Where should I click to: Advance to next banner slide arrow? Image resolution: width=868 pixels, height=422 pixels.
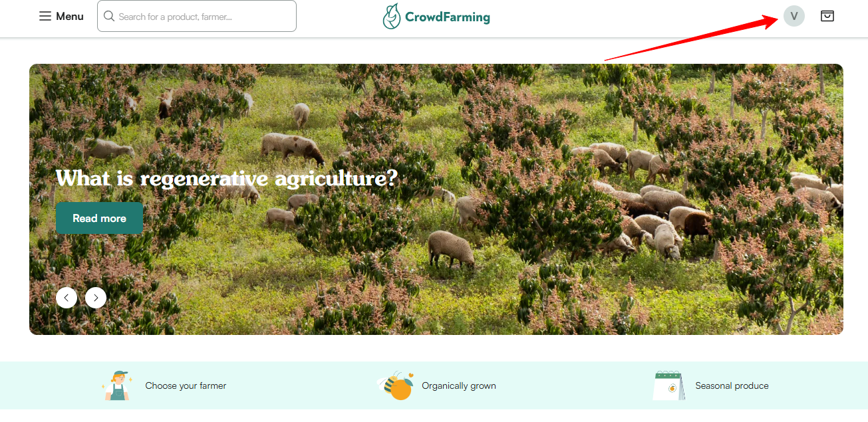[x=96, y=297]
